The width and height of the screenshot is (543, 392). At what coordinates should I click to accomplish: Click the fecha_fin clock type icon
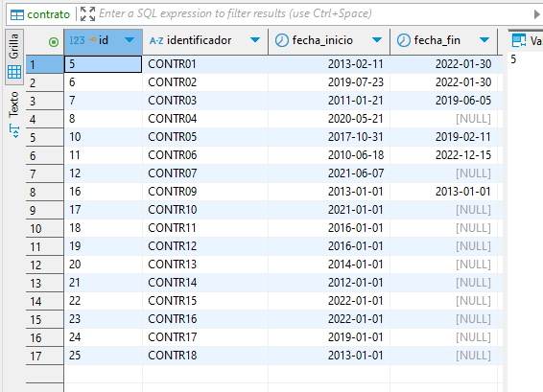[404, 40]
